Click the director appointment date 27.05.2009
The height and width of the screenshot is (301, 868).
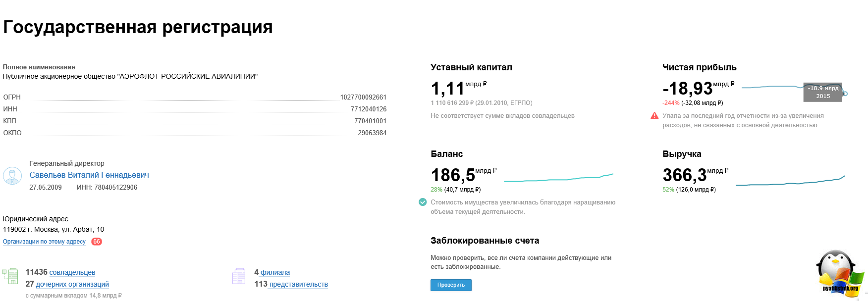tap(46, 188)
